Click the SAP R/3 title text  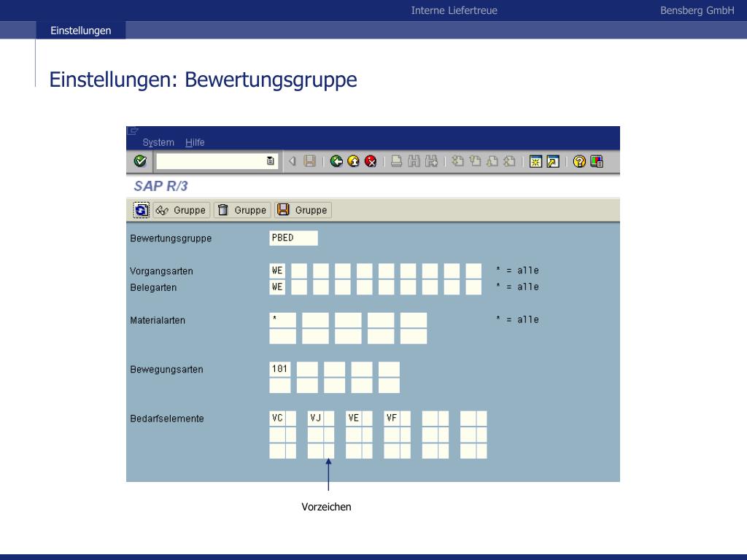click(x=161, y=186)
